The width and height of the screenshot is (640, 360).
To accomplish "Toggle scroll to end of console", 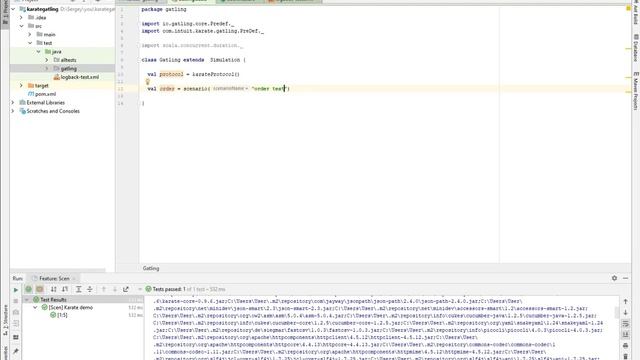I will [x=625, y=335].
